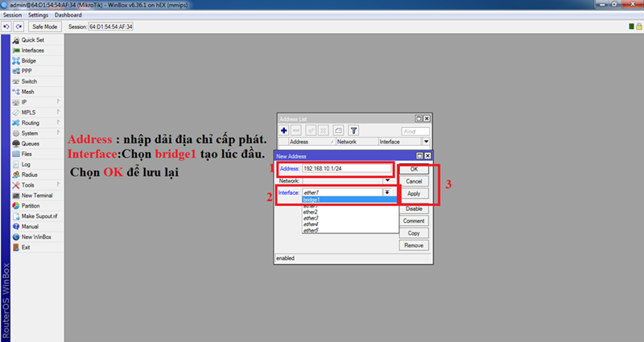Image resolution: width=644 pixels, height=342 pixels.
Task: Click the Filter funnel icon in Address List
Action: pos(353,130)
